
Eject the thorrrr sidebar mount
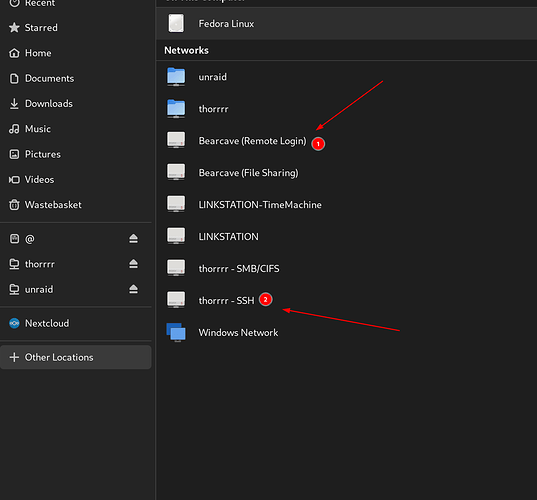coord(134,264)
